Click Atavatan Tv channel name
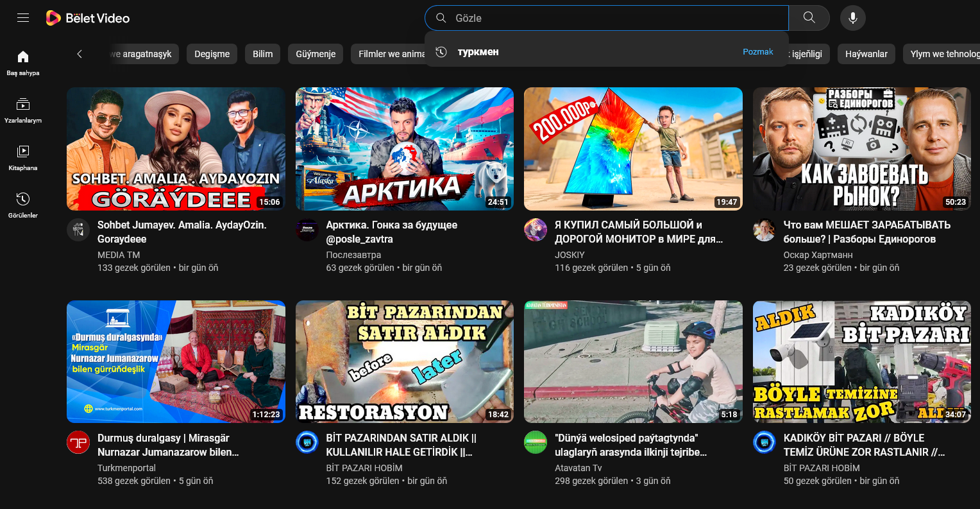The image size is (980, 509). pos(578,468)
